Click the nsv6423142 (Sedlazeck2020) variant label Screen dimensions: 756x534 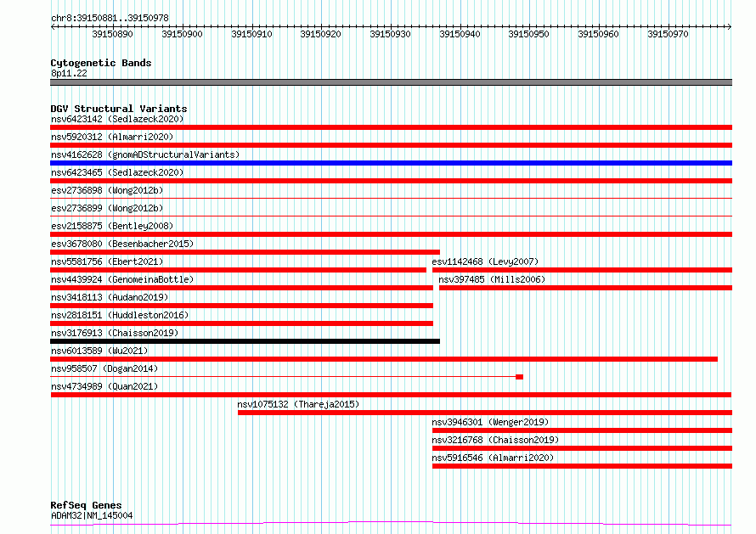click(117, 119)
